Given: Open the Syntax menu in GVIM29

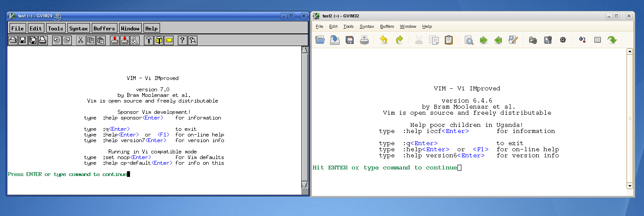Looking at the screenshot, I should (79, 28).
